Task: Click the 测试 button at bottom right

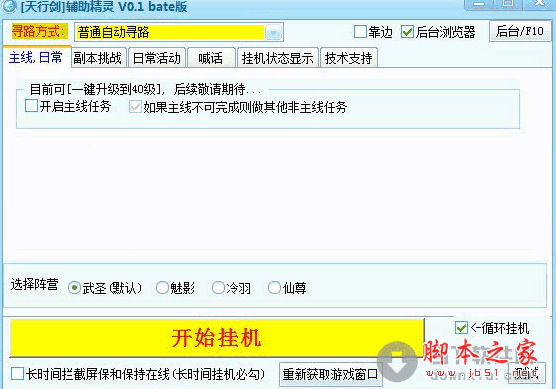Action: click(x=527, y=373)
